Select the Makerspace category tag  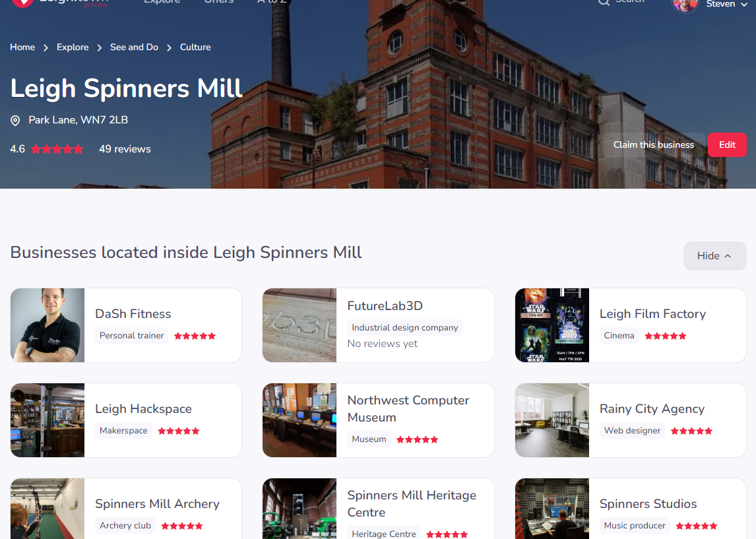123,431
